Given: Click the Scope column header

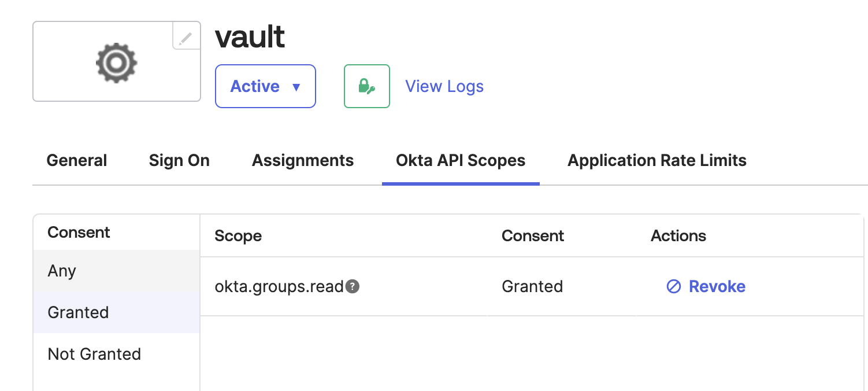Looking at the screenshot, I should (238, 236).
